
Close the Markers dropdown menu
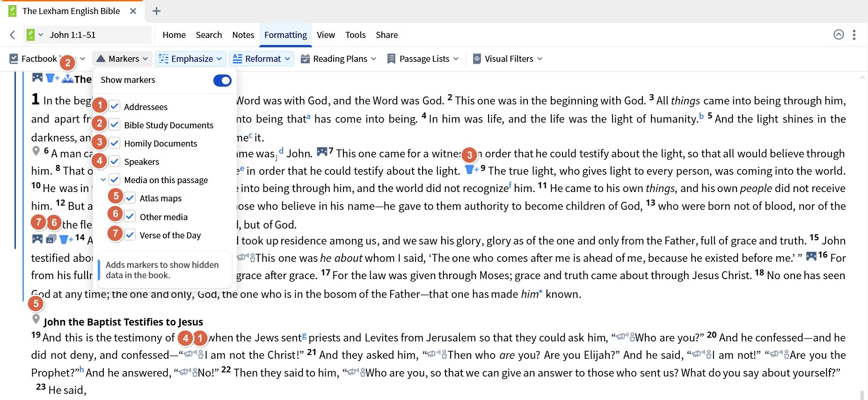(123, 59)
